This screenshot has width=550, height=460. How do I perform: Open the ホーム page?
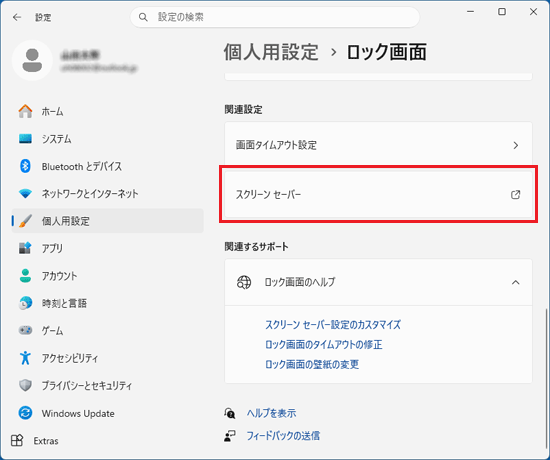click(x=108, y=111)
